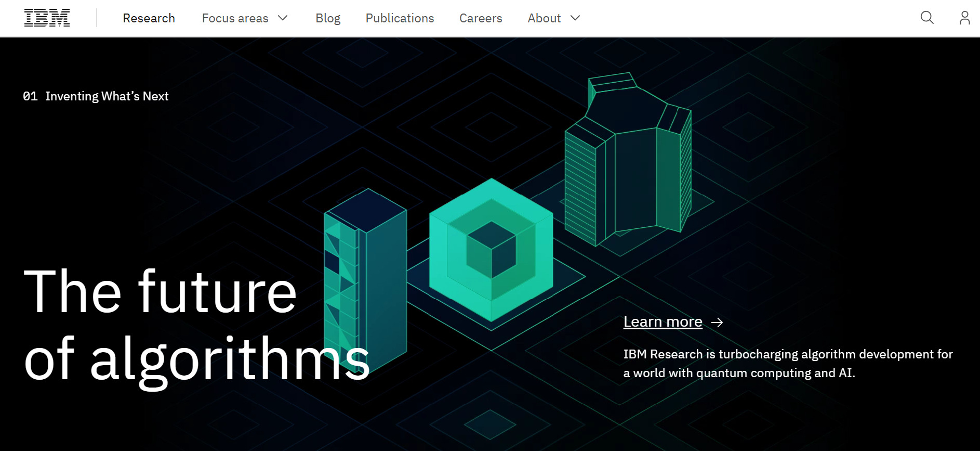Image resolution: width=980 pixels, height=451 pixels.
Task: Open the About menu
Action: 554,18
